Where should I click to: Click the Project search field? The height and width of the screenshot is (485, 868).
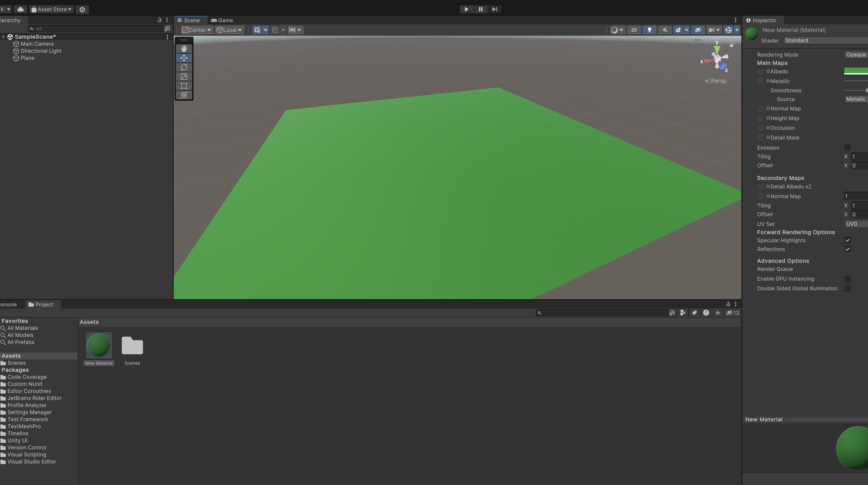[603, 313]
